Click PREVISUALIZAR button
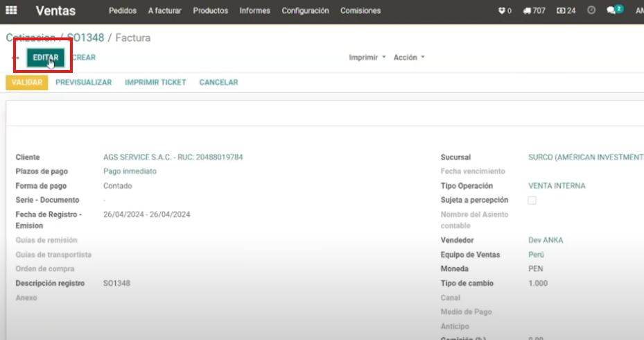 pyautogui.click(x=83, y=83)
